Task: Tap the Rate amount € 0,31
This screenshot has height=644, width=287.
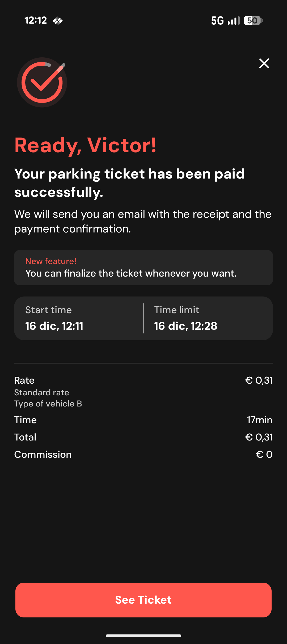Action: coord(259,380)
